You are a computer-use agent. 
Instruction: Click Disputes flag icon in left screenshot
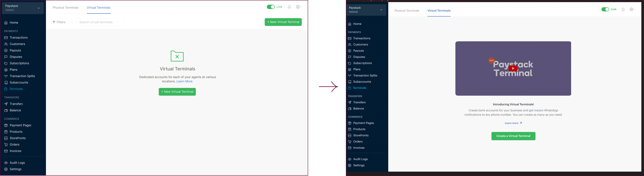click(x=6, y=57)
